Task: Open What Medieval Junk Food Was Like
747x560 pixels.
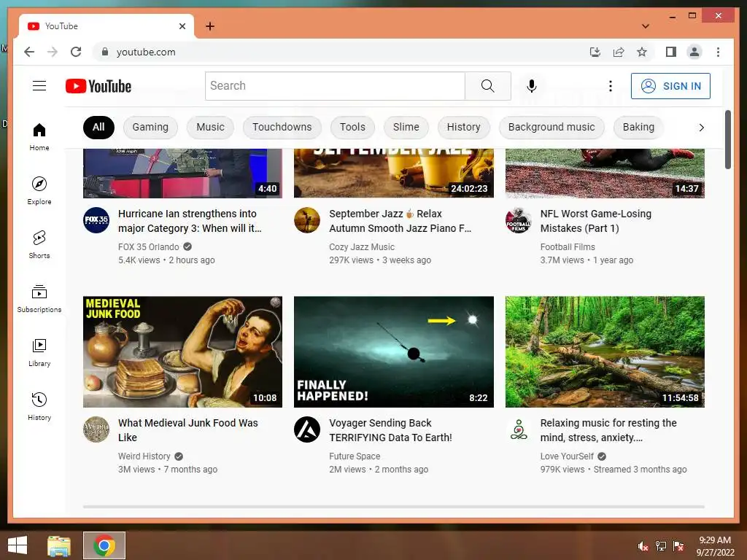Action: pos(187,430)
